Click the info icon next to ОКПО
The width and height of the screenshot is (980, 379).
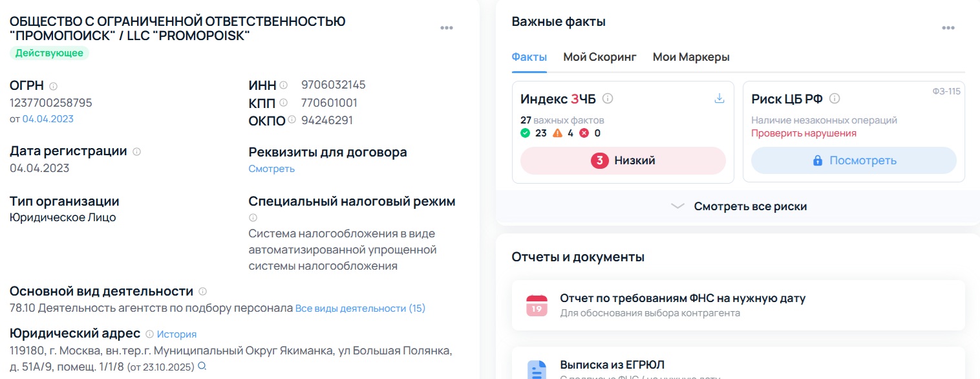coord(292,120)
